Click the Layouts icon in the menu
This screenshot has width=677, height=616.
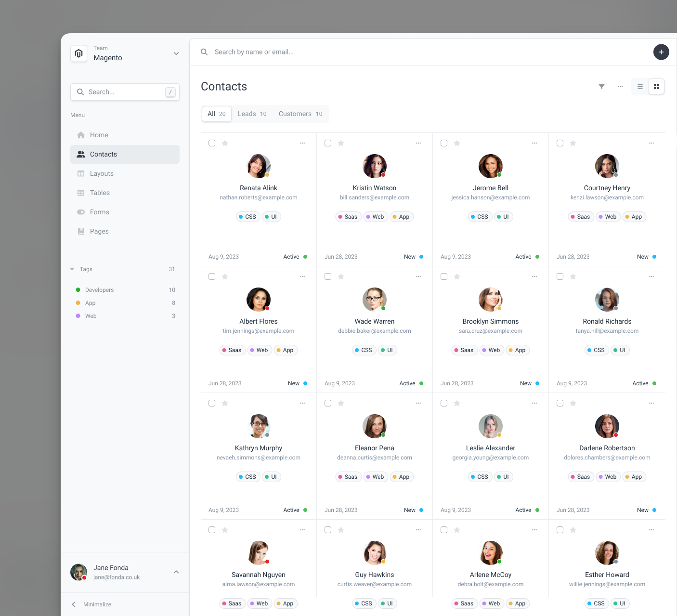click(81, 173)
